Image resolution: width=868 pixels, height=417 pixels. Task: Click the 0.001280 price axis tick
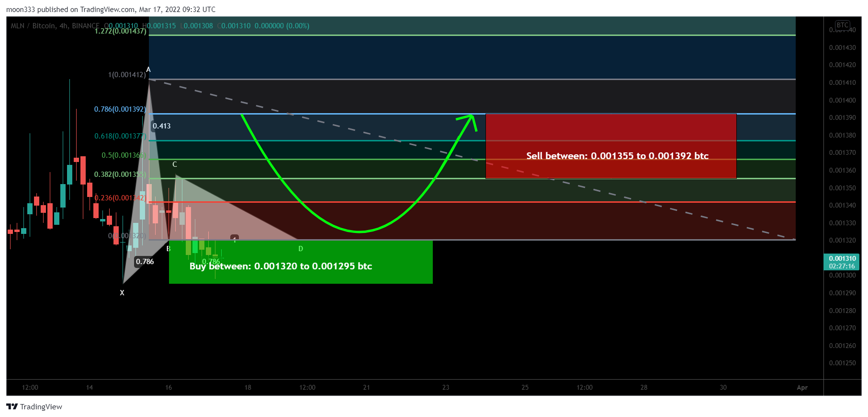[x=843, y=311]
